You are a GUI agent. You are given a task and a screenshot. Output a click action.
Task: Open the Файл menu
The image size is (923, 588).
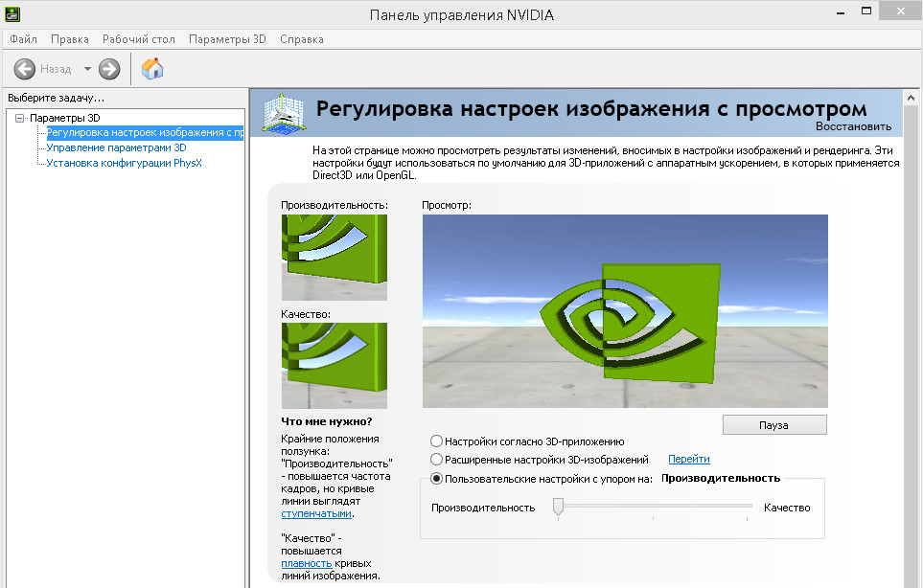(24, 39)
